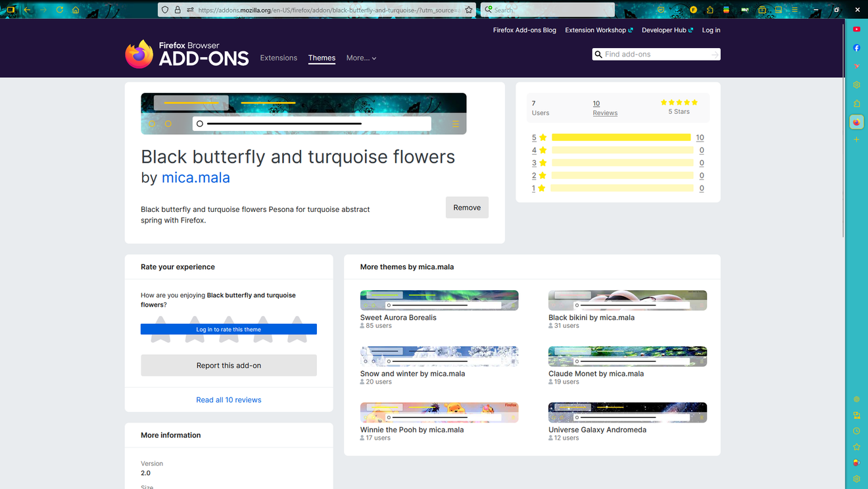Open Read all 10 reviews link

(228, 400)
